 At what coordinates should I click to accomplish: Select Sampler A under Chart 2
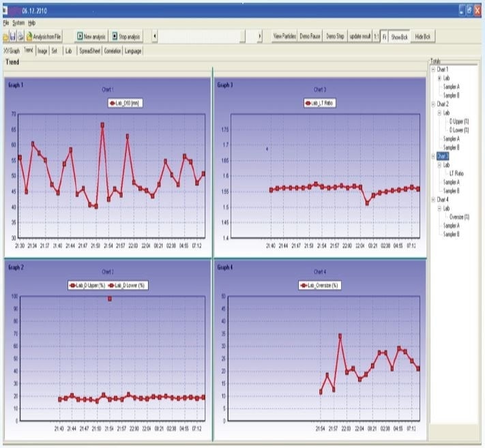(452, 138)
